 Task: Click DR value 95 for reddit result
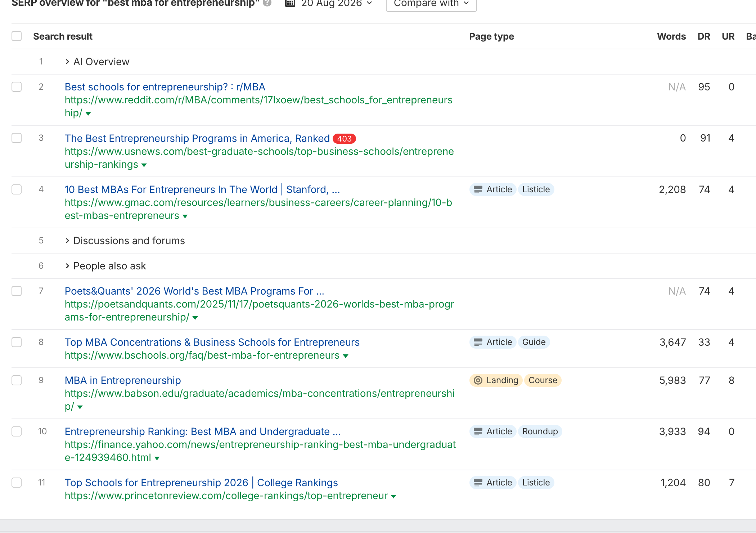pos(704,87)
